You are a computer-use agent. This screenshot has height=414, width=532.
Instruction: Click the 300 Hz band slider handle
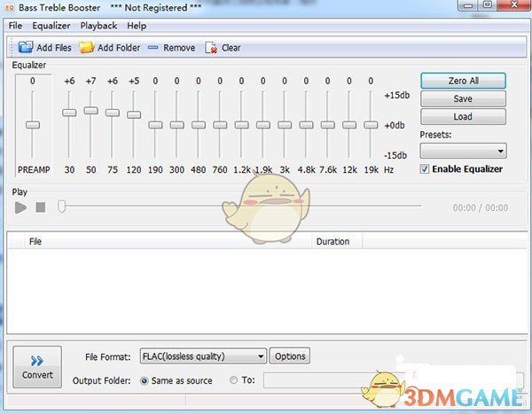pyautogui.click(x=176, y=125)
